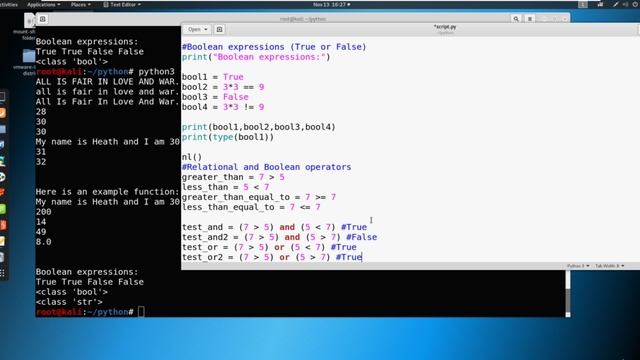Click the network icon in the top bar
This screenshot has width=640, height=360.
tap(600, 4)
